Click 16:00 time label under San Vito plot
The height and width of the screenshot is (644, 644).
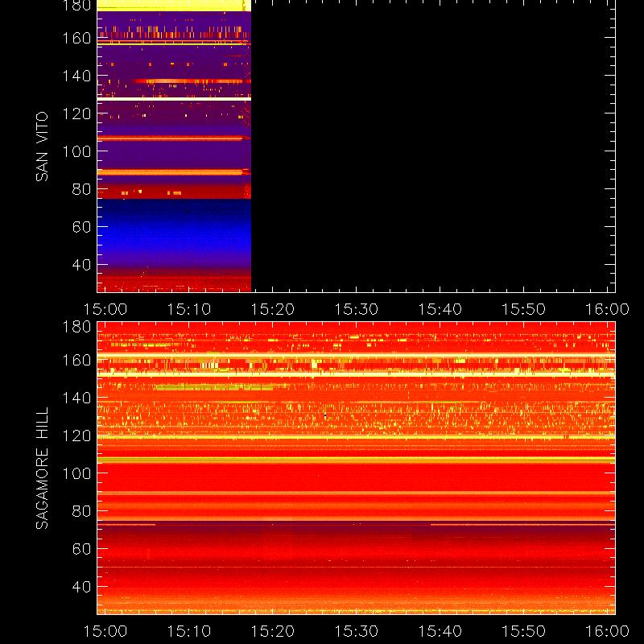pos(607,309)
